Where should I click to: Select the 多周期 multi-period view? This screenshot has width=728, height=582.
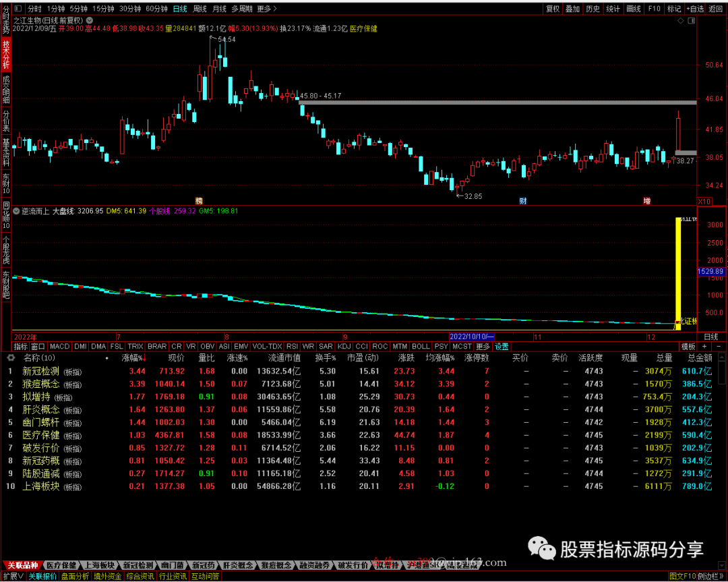[x=241, y=9]
